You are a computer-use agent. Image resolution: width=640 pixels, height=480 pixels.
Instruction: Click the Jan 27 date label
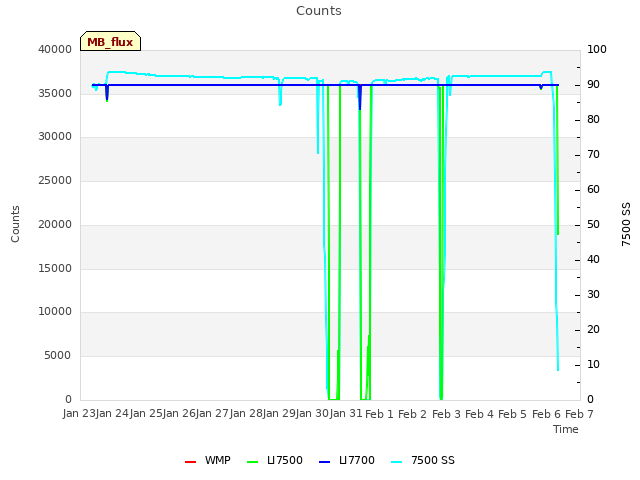click(x=213, y=414)
